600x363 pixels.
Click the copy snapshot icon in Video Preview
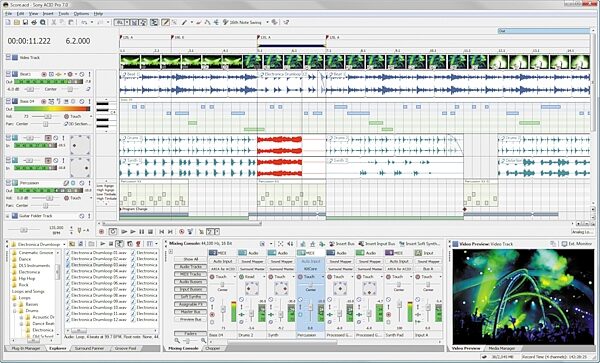[553, 244]
